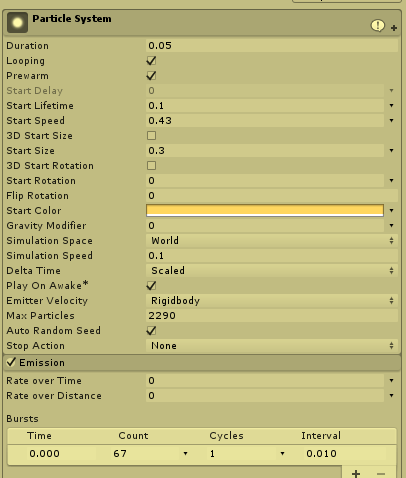The height and width of the screenshot is (478, 406).
Task: Click the plus icon to add module
Action: 394,28
